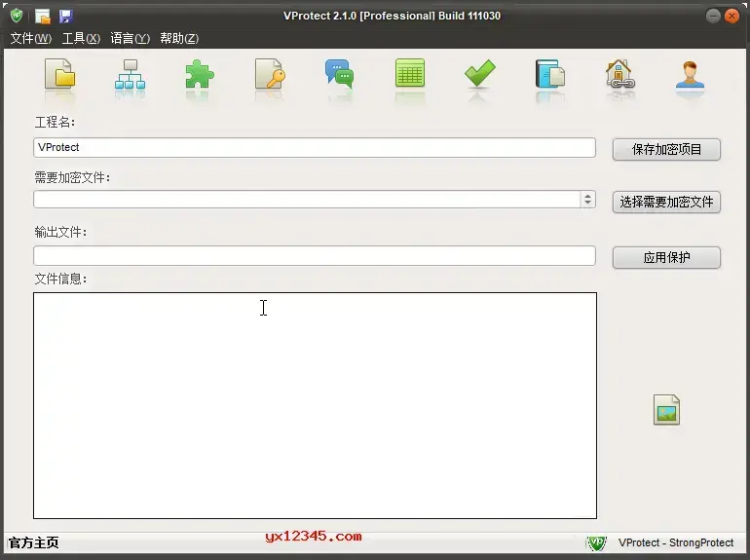Click the house with chain link icon
The width and height of the screenshot is (750, 560).
(619, 74)
